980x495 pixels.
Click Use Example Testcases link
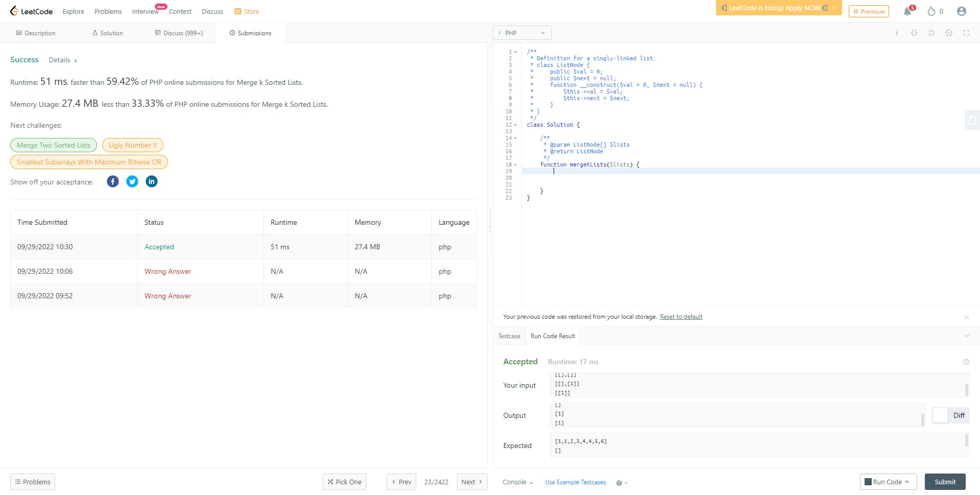[x=575, y=482]
